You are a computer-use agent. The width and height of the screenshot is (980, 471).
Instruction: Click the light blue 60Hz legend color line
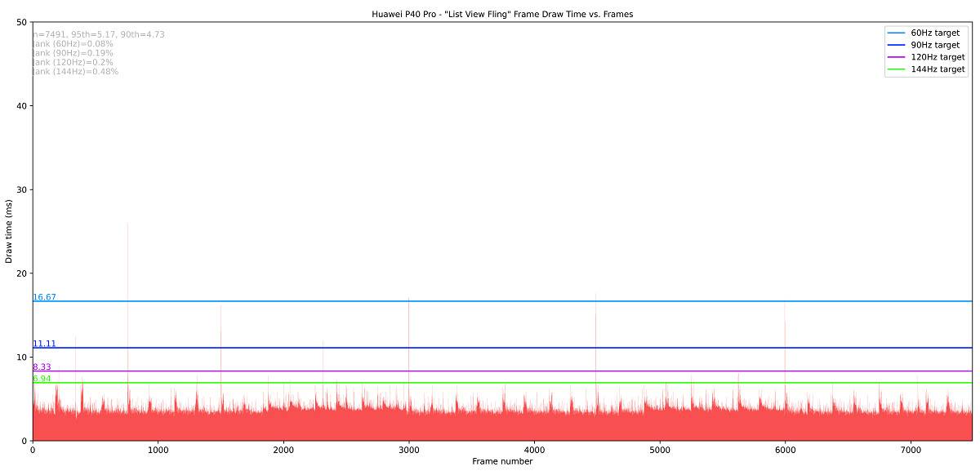coord(897,33)
